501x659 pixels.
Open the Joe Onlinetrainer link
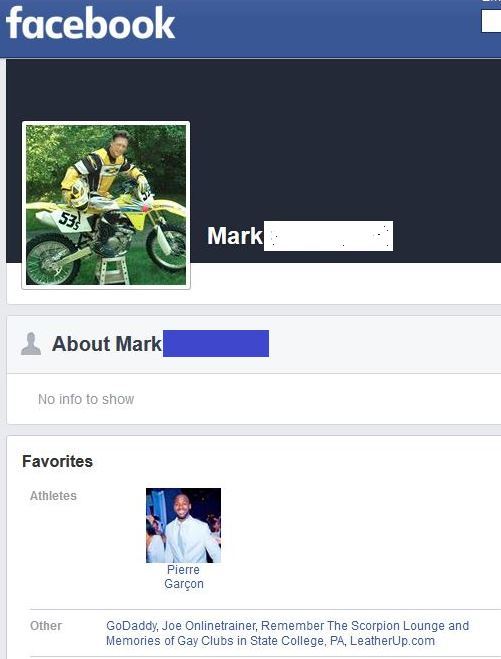pos(209,626)
